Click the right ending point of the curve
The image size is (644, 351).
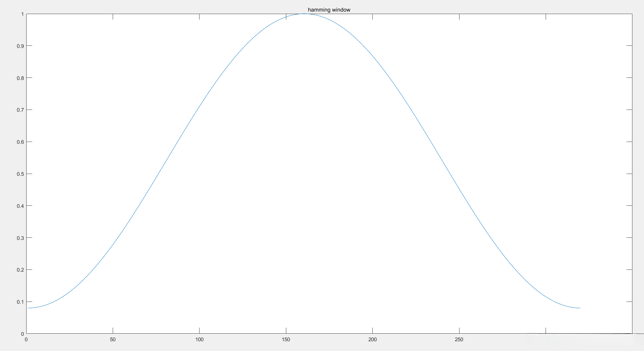coord(580,308)
